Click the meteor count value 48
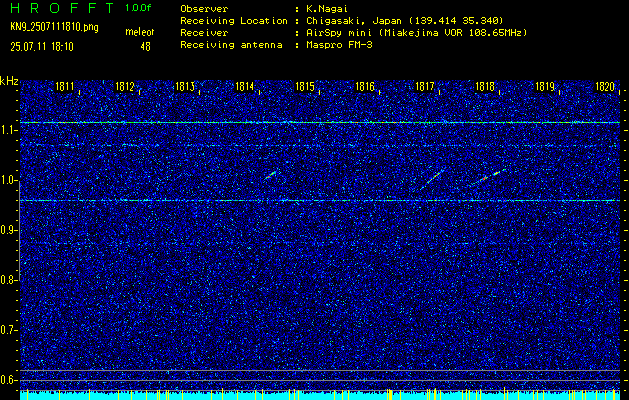629x400 pixels. pyautogui.click(x=145, y=47)
